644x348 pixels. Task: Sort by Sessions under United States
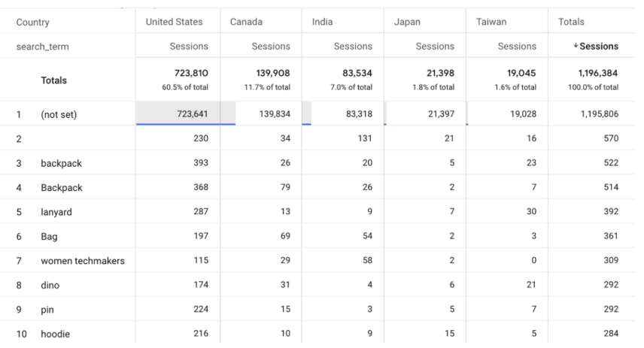[x=189, y=47]
